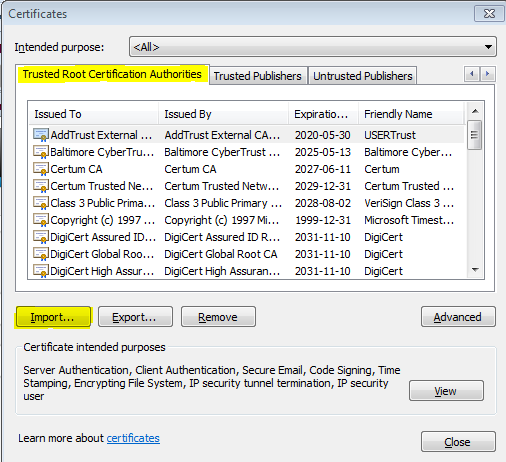Click the certificate list scrollbar thumb
The height and width of the screenshot is (462, 506).
(x=474, y=135)
